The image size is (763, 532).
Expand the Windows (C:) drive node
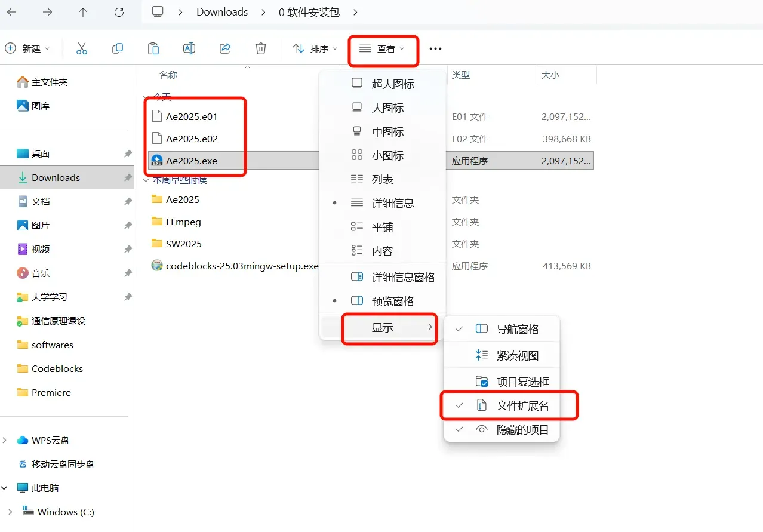[11, 512]
